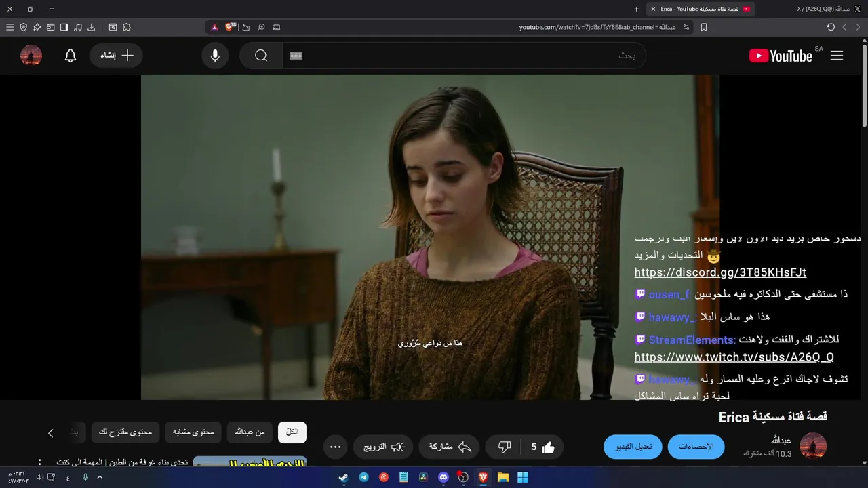Click the Promote (الترويج) button

[x=384, y=447]
